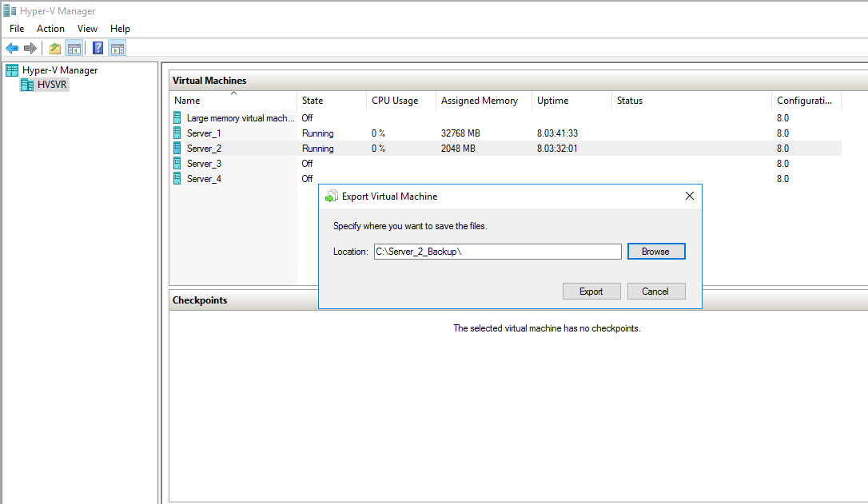
Task: Sort by Uptime column header
Action: tap(571, 101)
